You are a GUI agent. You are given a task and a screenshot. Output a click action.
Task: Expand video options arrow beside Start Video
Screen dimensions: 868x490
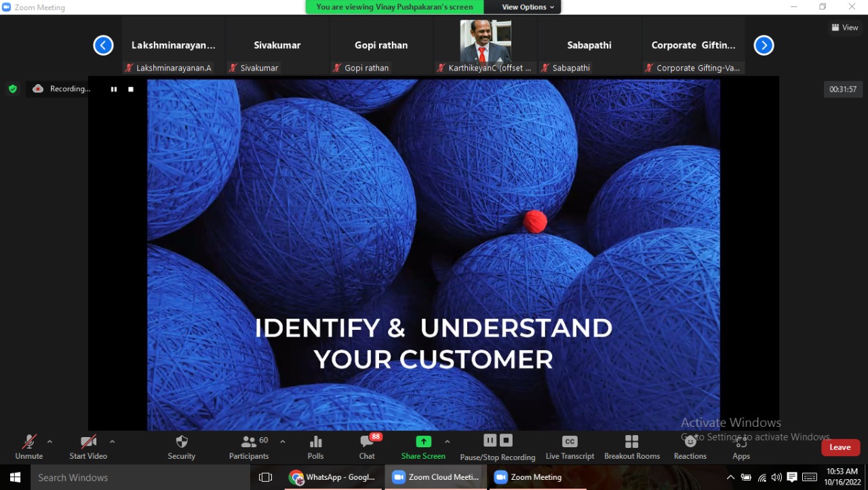coord(112,442)
